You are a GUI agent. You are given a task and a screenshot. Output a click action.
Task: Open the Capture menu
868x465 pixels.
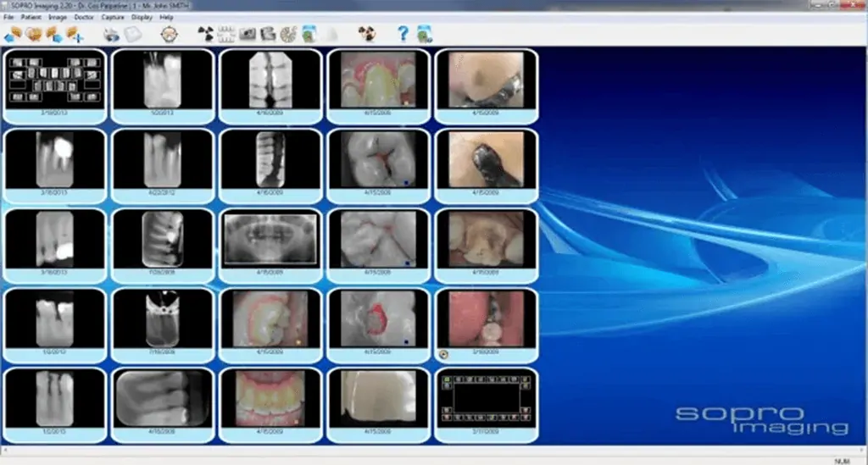[x=113, y=17]
